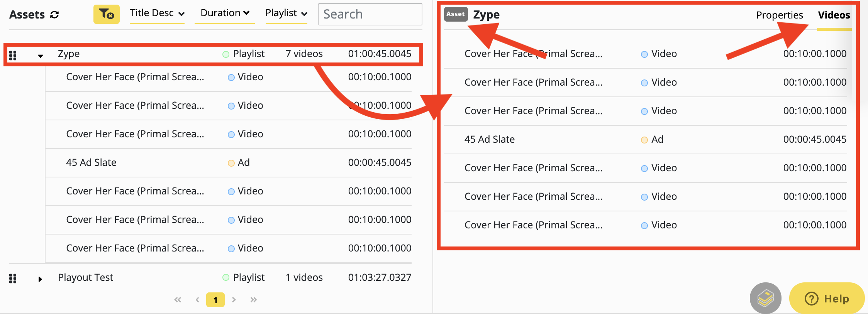Click the Assets heading
The height and width of the screenshot is (314, 868).
27,15
